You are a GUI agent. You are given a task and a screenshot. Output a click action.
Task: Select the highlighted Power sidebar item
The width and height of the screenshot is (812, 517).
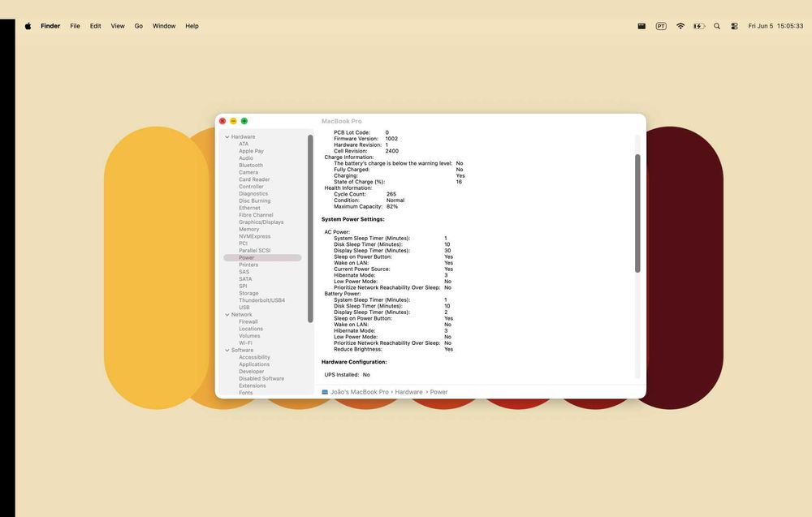coord(262,258)
